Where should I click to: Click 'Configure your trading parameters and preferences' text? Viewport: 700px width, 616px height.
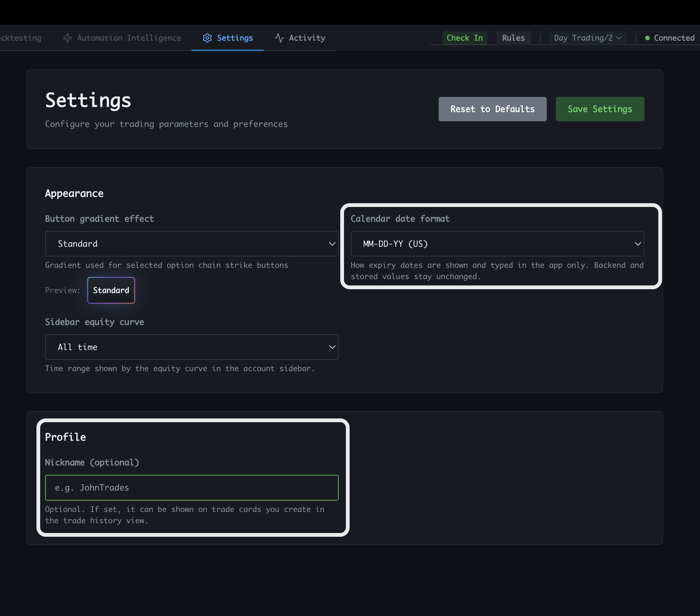[x=166, y=124]
